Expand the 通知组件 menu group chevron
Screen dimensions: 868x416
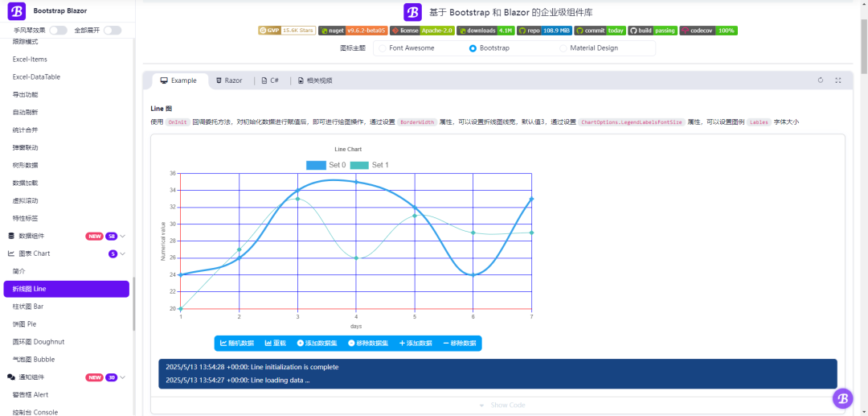tap(123, 377)
